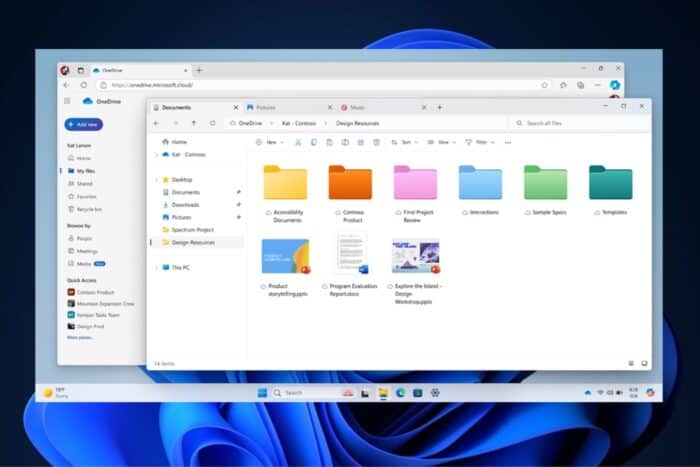Click the Copy icon in File Explorer toolbar

[x=314, y=142]
